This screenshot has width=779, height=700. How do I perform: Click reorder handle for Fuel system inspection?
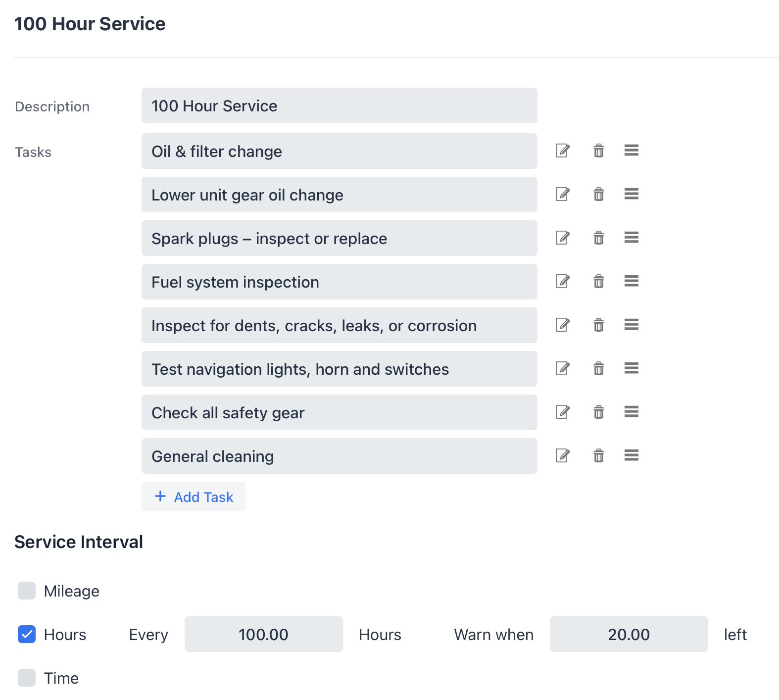click(x=632, y=281)
